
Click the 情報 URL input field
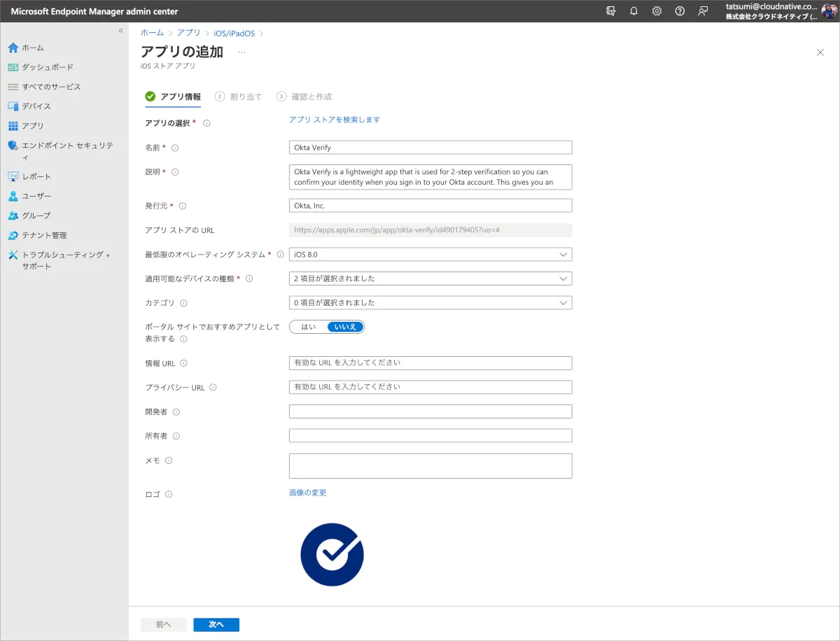click(430, 363)
